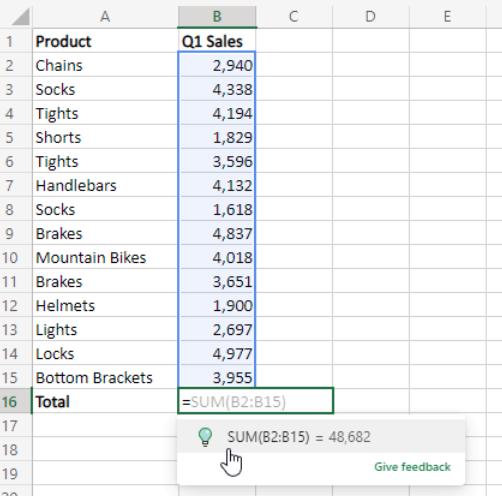
Task: Click the cell containing 2,940
Action: pos(217,65)
